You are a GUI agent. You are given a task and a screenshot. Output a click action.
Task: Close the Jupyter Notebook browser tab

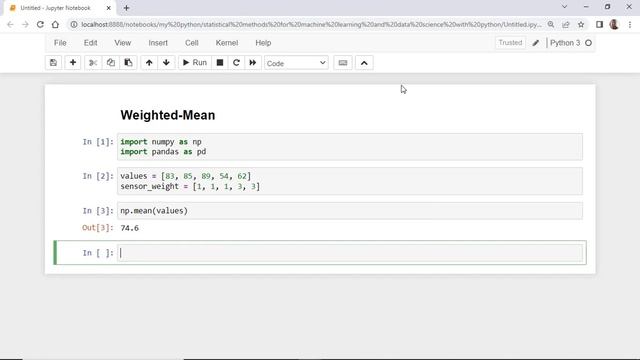109,8
